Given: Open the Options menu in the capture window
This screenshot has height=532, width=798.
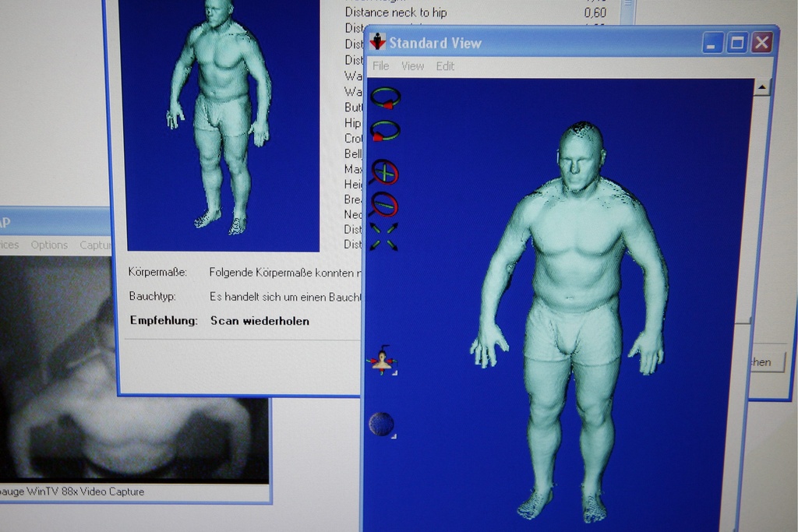Looking at the screenshot, I should 49,245.
